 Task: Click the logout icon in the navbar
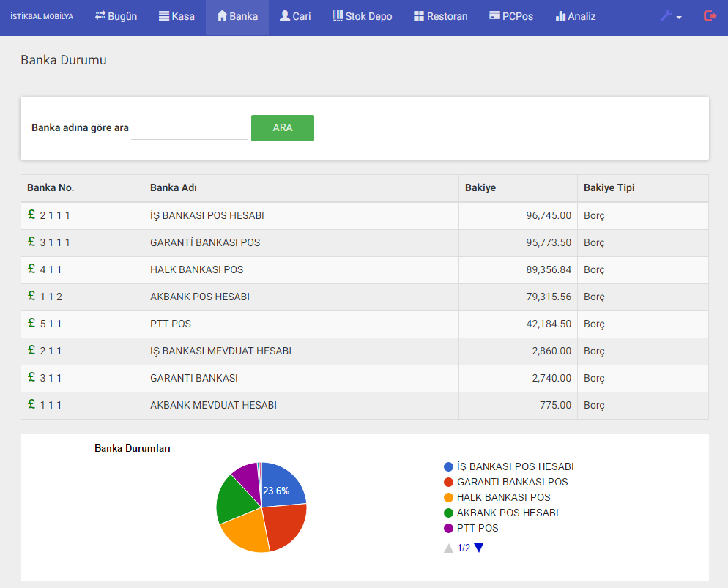710,16
